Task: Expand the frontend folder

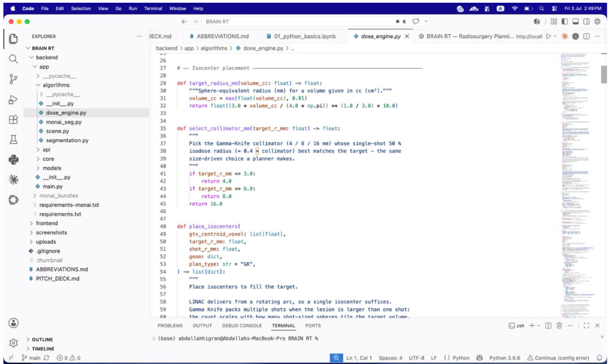Action: coord(46,223)
